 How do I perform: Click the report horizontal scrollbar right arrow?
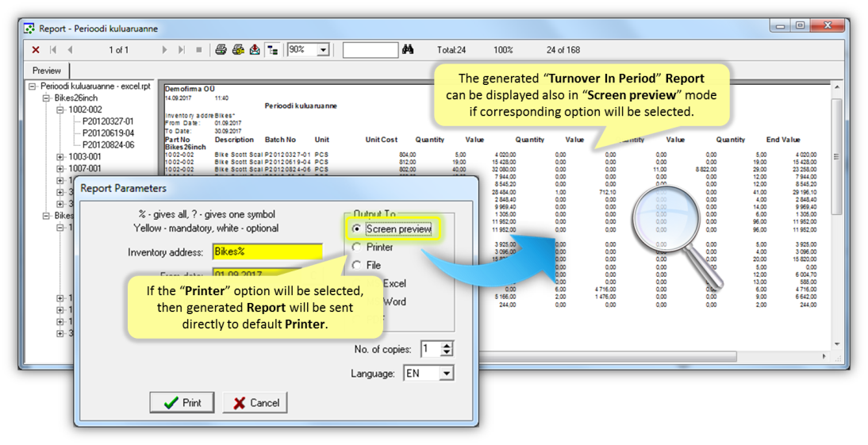coord(824,356)
